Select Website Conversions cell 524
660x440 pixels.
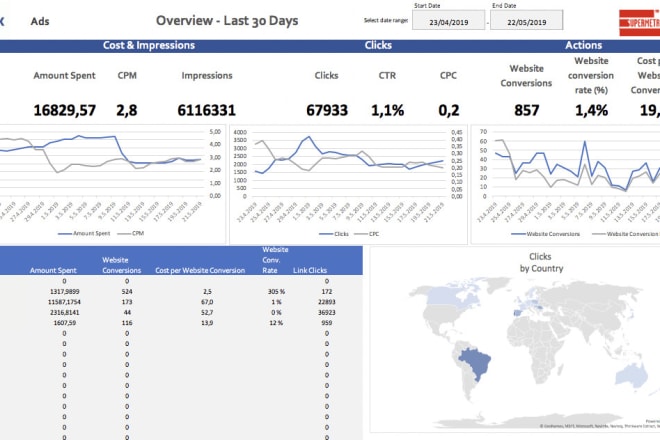tap(127, 291)
